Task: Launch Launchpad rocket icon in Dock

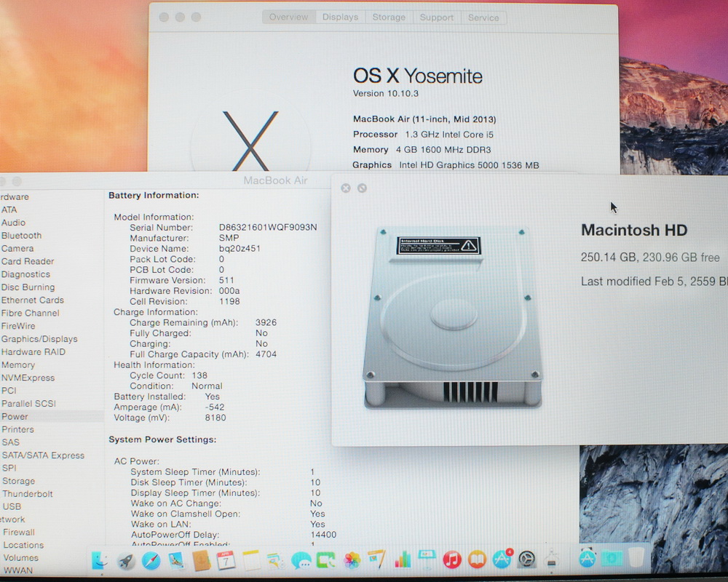Action: pos(125,561)
